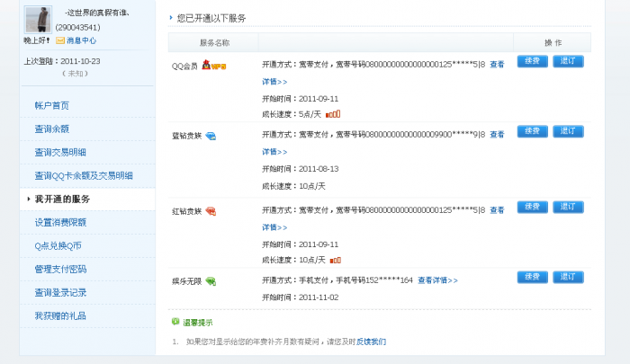Click 详情>> link under 蓝钻贵族

tap(274, 152)
